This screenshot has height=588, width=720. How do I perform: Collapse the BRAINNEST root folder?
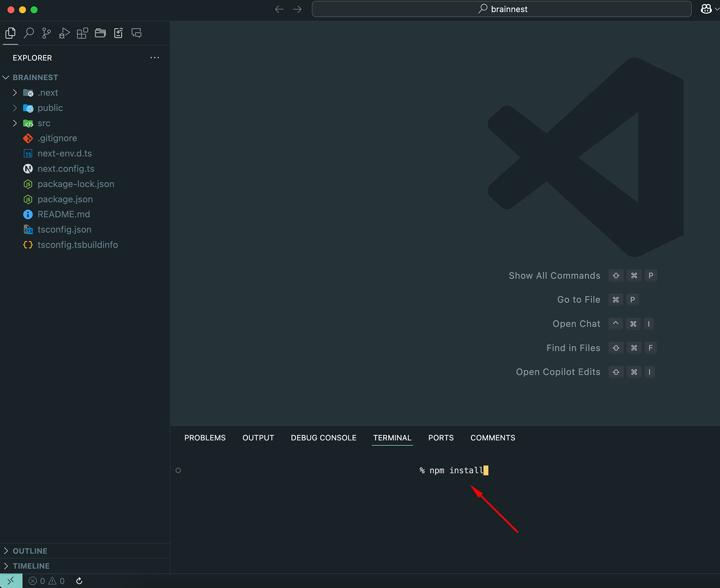point(6,77)
